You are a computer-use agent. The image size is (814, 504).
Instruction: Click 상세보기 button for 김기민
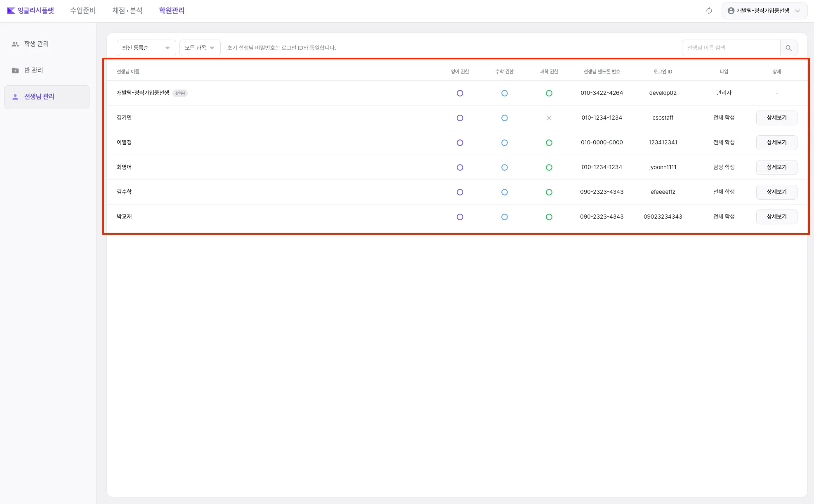point(776,118)
